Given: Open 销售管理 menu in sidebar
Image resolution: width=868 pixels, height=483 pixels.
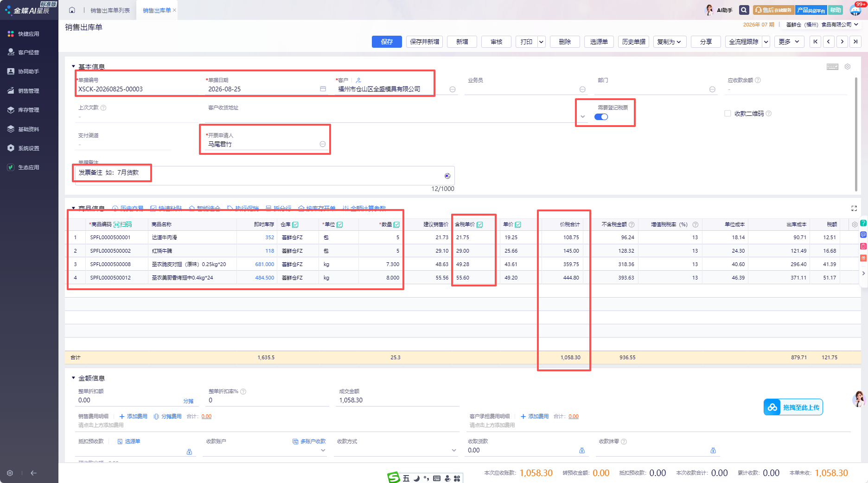Looking at the screenshot, I should (x=29, y=91).
